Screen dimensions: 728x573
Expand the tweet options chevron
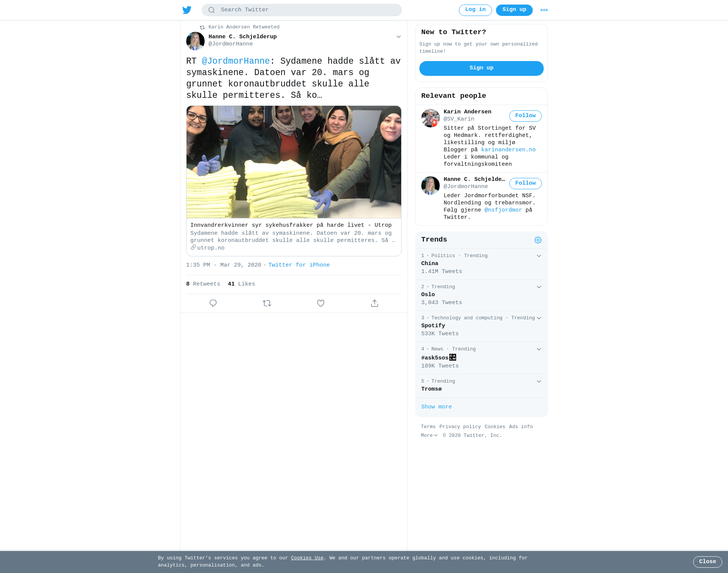click(399, 37)
